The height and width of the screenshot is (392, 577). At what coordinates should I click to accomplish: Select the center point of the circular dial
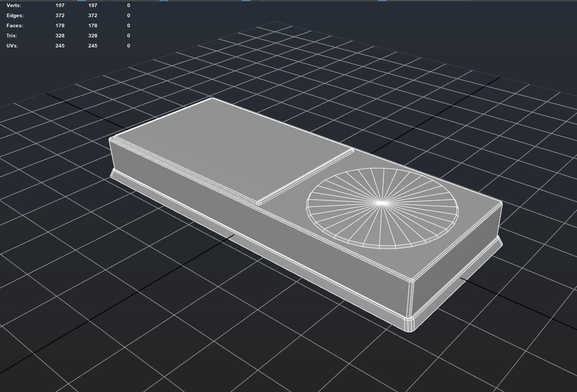click(x=382, y=203)
